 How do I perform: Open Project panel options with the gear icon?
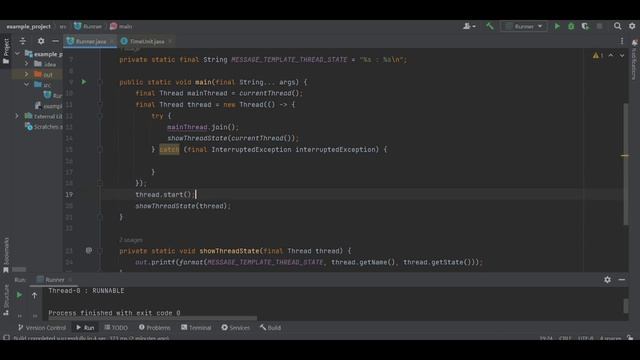(x=41, y=41)
